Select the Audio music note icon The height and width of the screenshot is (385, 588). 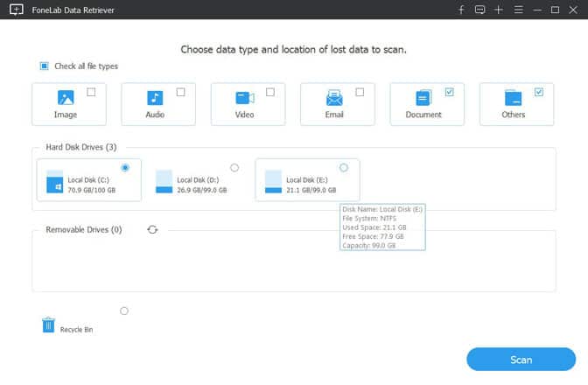(x=155, y=98)
